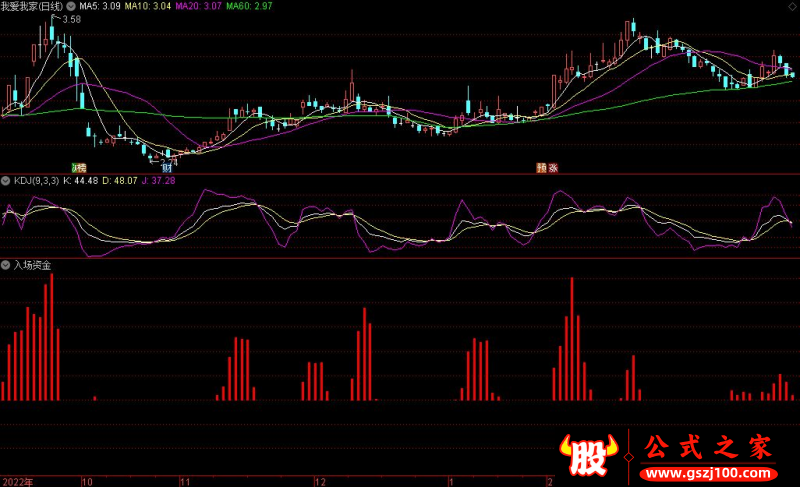Select the J: 37.28 value
800x487 pixels.
[158, 181]
